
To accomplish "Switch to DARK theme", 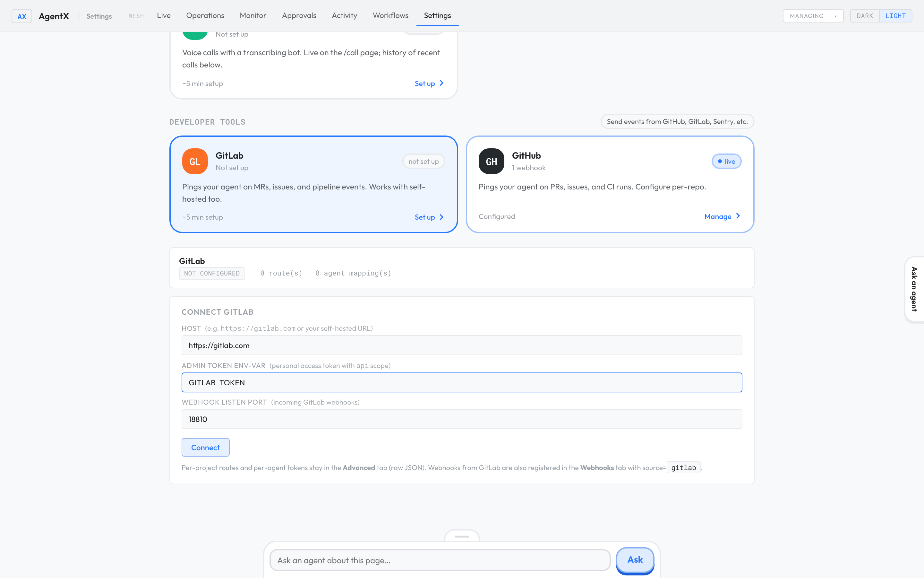I will (x=865, y=16).
